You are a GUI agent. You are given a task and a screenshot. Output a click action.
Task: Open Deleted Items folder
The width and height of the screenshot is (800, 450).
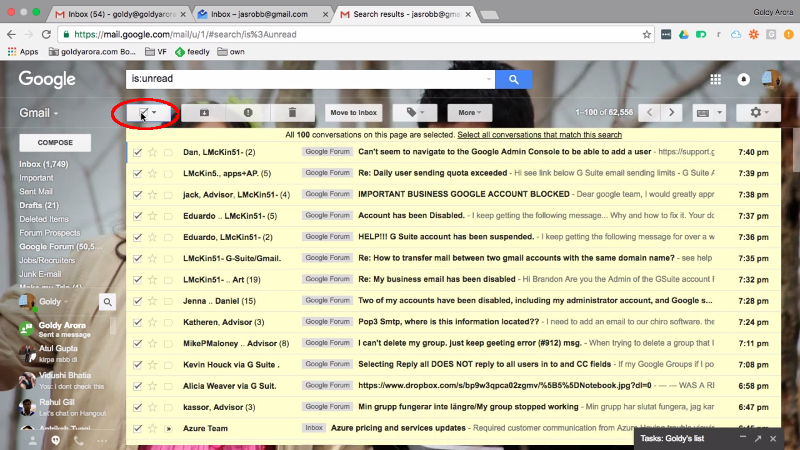coord(44,219)
